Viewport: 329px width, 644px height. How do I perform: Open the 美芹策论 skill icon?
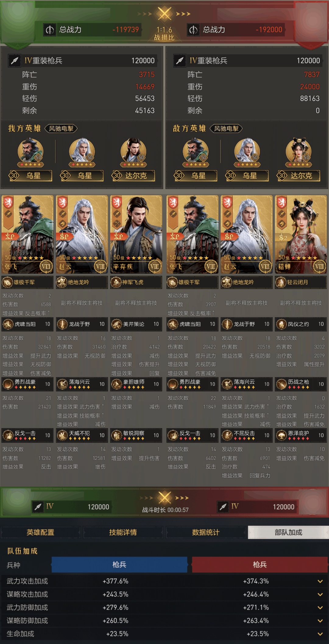point(116,324)
